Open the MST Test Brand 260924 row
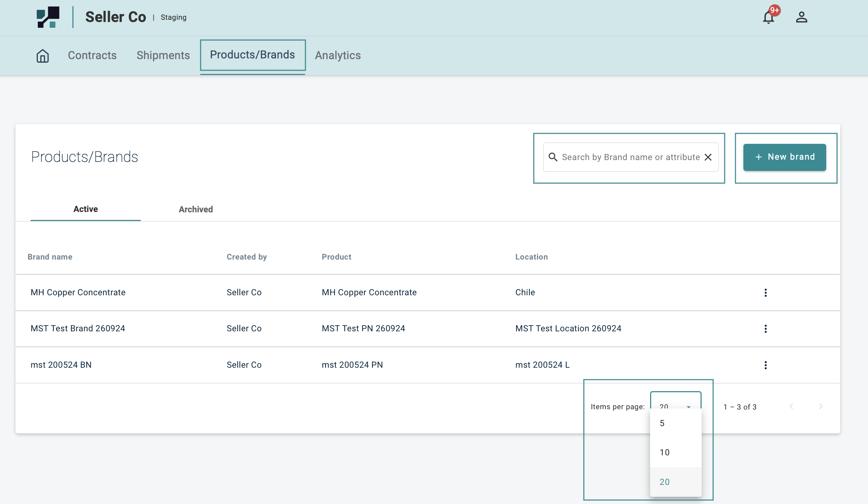Screen dimensions: 868x504 click(78, 329)
